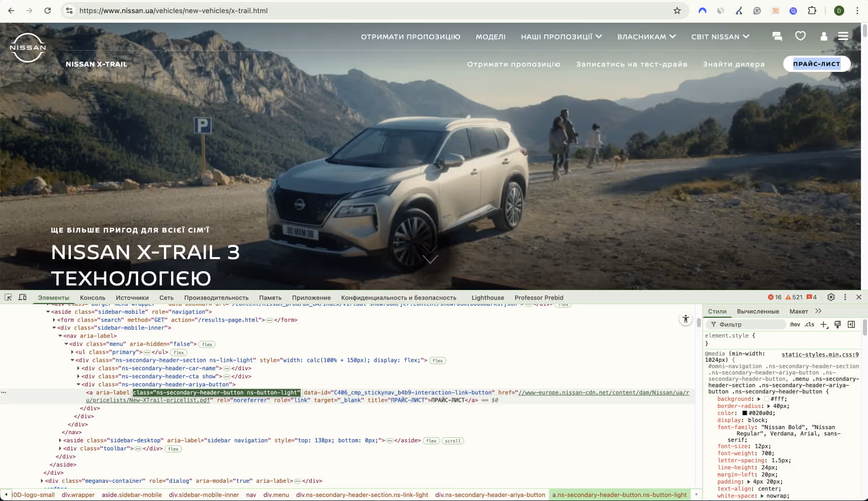Click the scroll-down chevron on hero image
868x501 pixels.
coord(430,259)
